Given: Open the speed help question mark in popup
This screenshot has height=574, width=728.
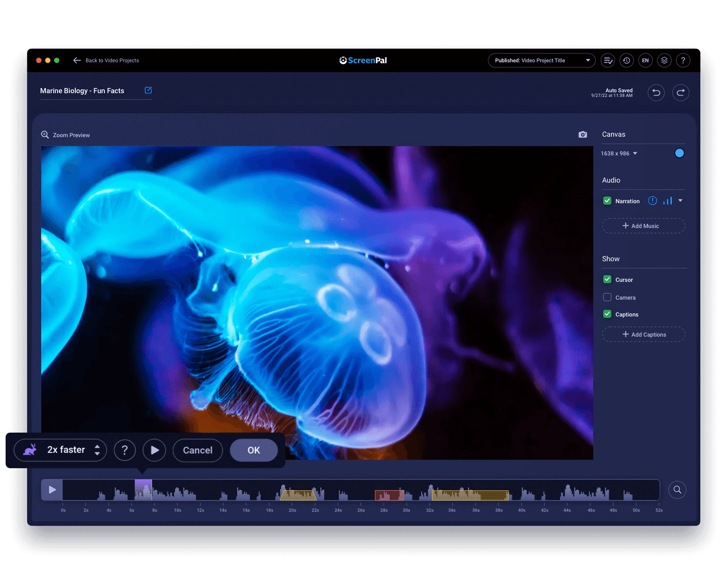Looking at the screenshot, I should click(124, 450).
